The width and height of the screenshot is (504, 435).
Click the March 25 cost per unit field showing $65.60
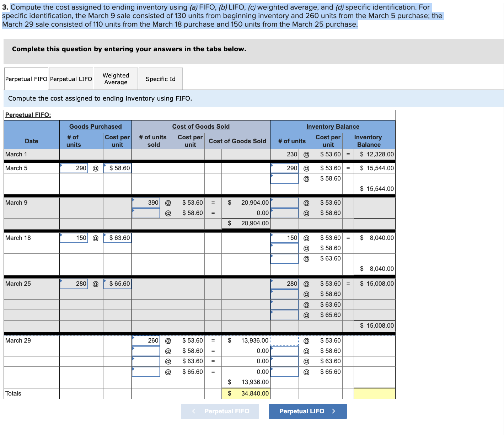[117, 284]
